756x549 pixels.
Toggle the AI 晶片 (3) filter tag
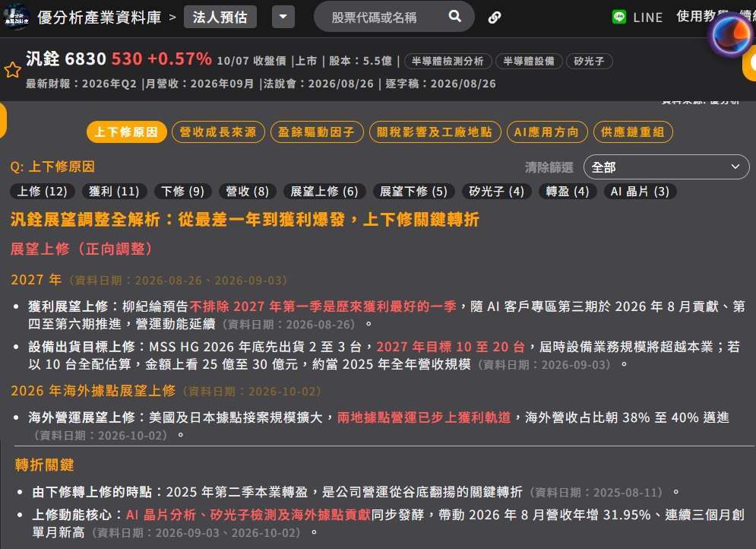coord(640,192)
